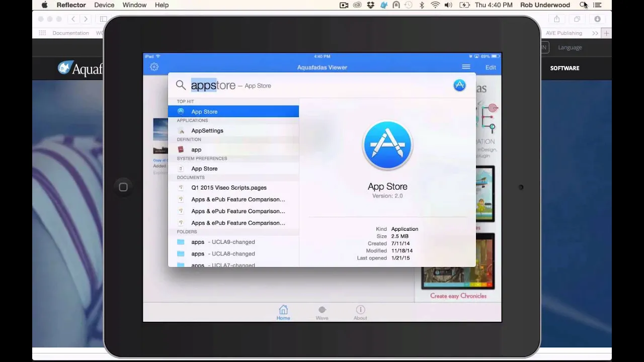Expand the bookmarks overflow chevrons
Viewport: 644px width, 362px height.
point(595,33)
